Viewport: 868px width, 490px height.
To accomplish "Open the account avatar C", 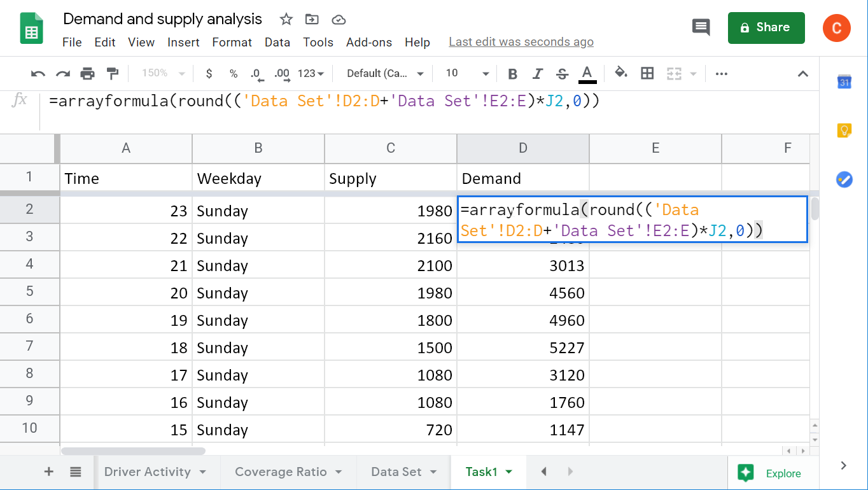I will (x=836, y=28).
